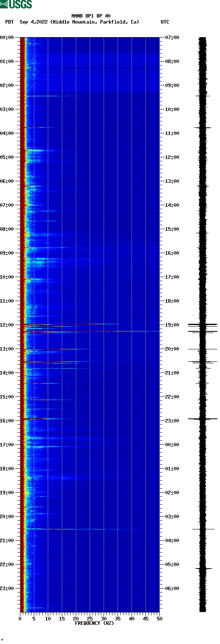Click the 07:00 UTC time label

point(172,38)
